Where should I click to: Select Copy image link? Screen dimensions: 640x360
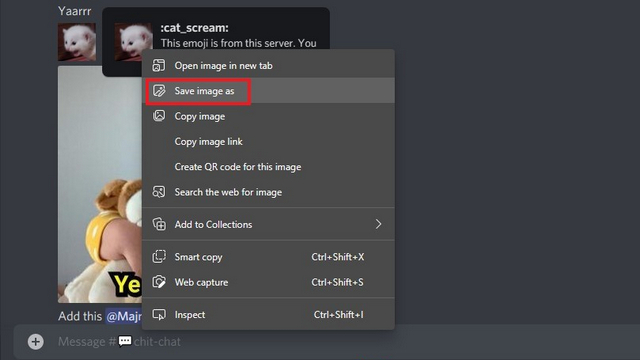268,141
